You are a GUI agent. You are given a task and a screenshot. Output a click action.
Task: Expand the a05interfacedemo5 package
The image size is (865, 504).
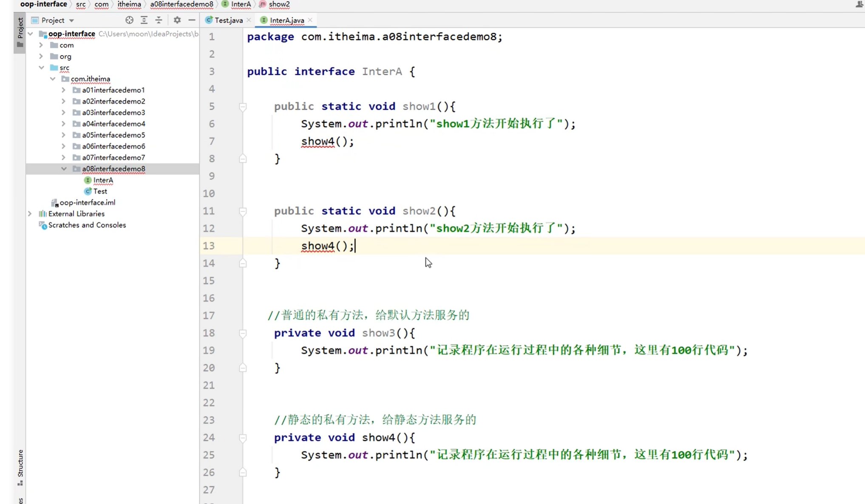[63, 135]
